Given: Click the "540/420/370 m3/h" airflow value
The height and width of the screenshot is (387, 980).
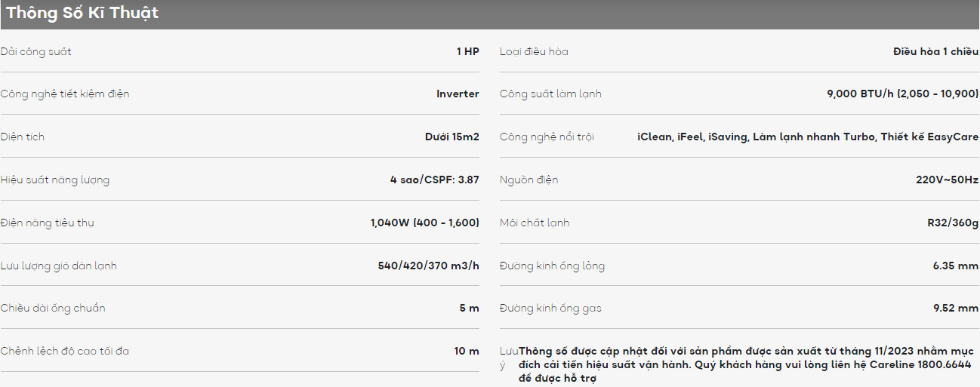Looking at the screenshot, I should point(428,266).
